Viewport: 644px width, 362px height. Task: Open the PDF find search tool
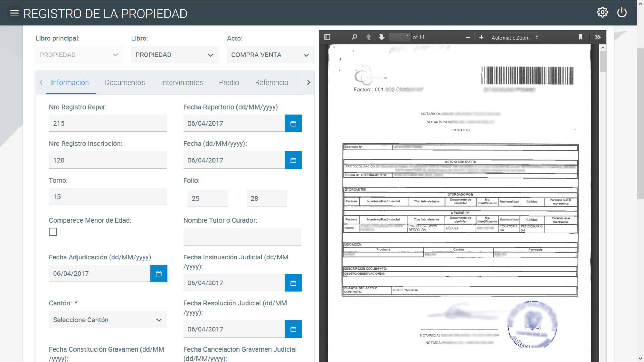(x=354, y=37)
